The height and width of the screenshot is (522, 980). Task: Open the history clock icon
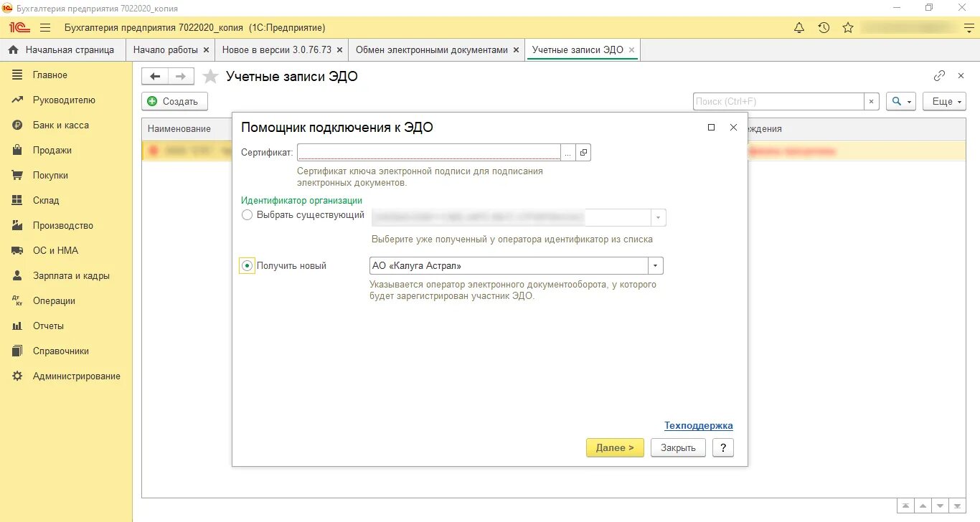(824, 28)
